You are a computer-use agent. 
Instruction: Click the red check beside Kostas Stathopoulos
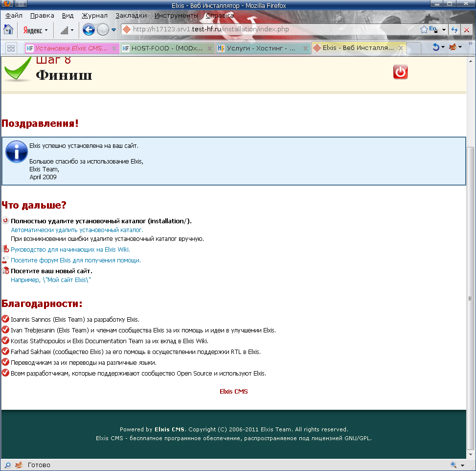[x=5, y=340]
